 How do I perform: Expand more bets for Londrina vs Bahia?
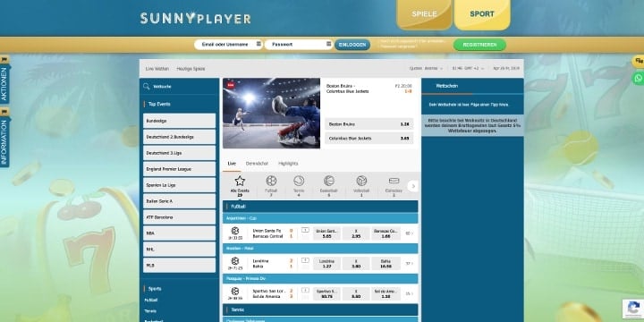[410, 264]
